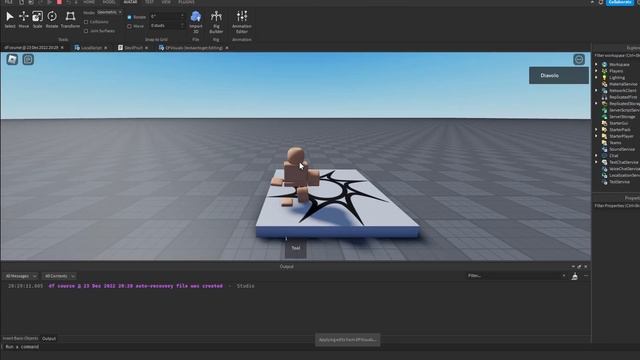This screenshot has height=360, width=640.
Task: Open Import 3D
Action: click(196, 22)
